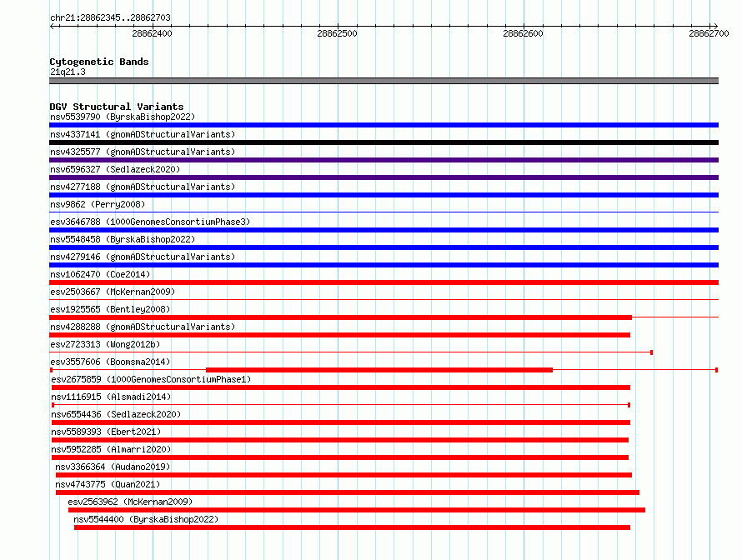This screenshot has height=560, width=742.
Task: Click the Cytogenetic Bands track title
Action: coord(99,62)
